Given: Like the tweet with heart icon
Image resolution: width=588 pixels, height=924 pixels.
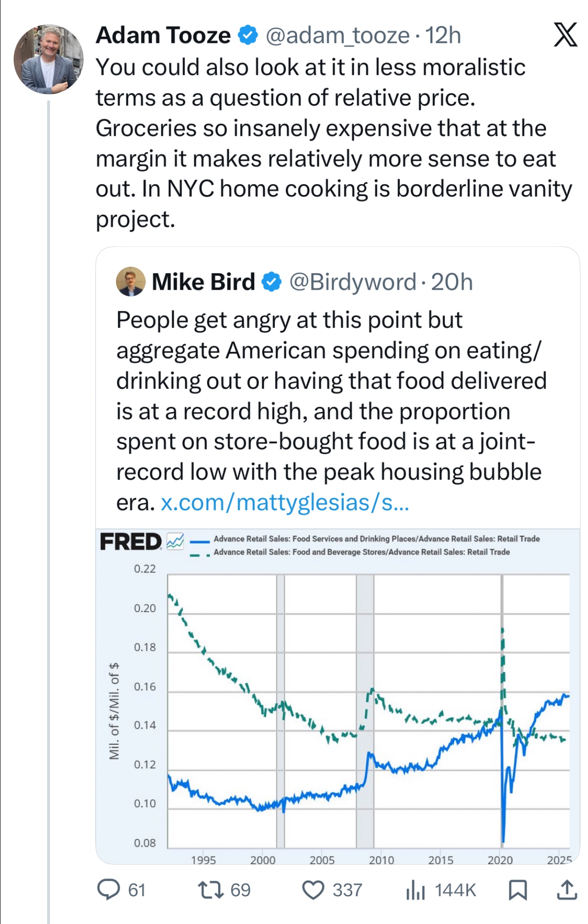Looking at the screenshot, I should 313,890.
